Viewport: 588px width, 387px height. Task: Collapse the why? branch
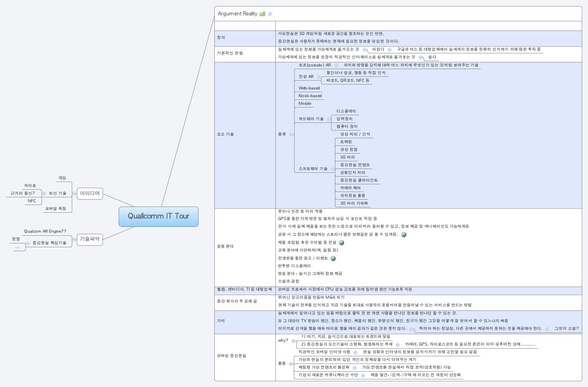293,341
